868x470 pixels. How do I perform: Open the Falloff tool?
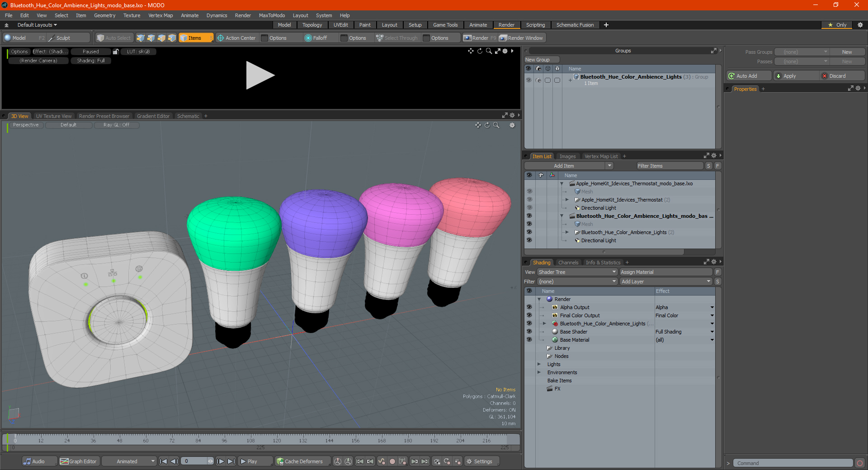[316, 38]
